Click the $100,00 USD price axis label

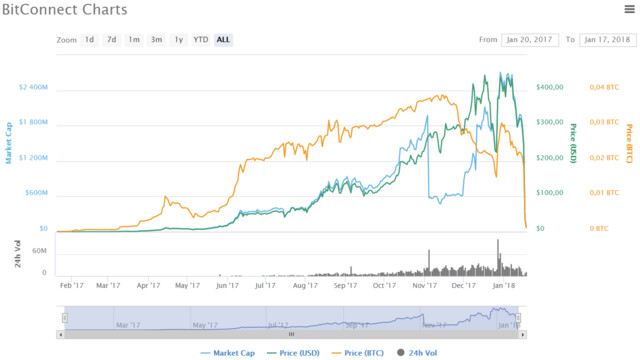point(550,193)
